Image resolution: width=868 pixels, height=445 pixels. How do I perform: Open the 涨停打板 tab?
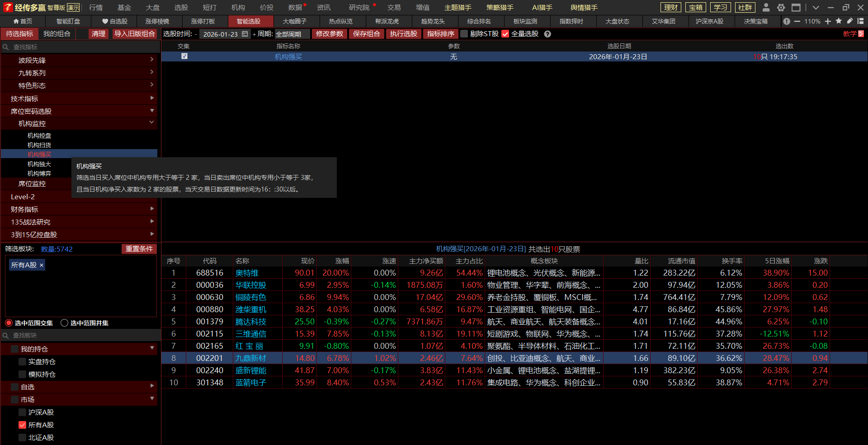coord(203,21)
